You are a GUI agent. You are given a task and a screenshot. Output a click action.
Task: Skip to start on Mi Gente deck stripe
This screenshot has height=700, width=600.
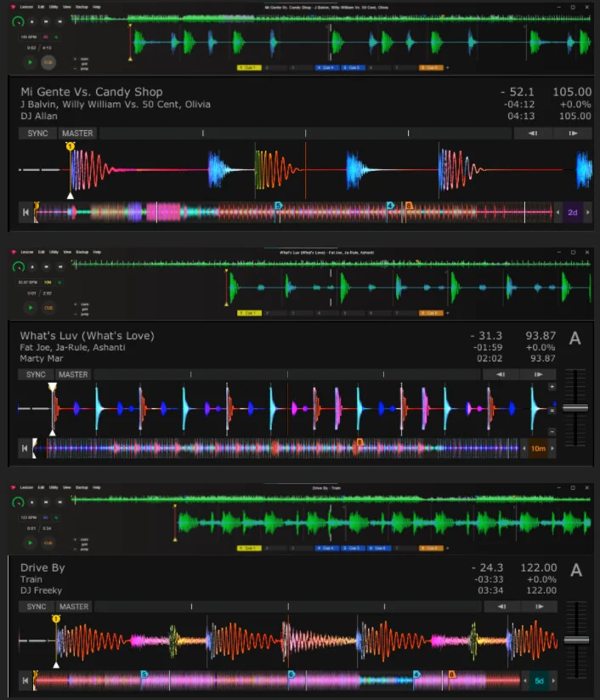coord(25,212)
